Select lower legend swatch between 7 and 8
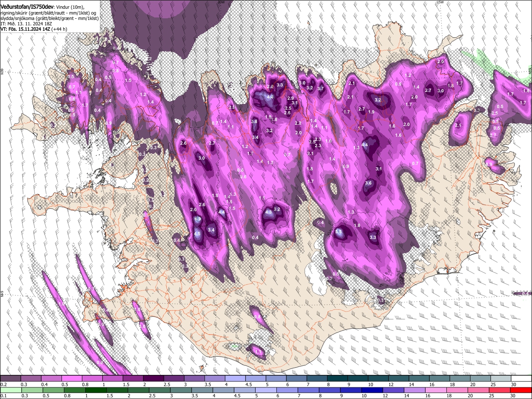Screen dimensions: 532x399 (x=308, y=390)
